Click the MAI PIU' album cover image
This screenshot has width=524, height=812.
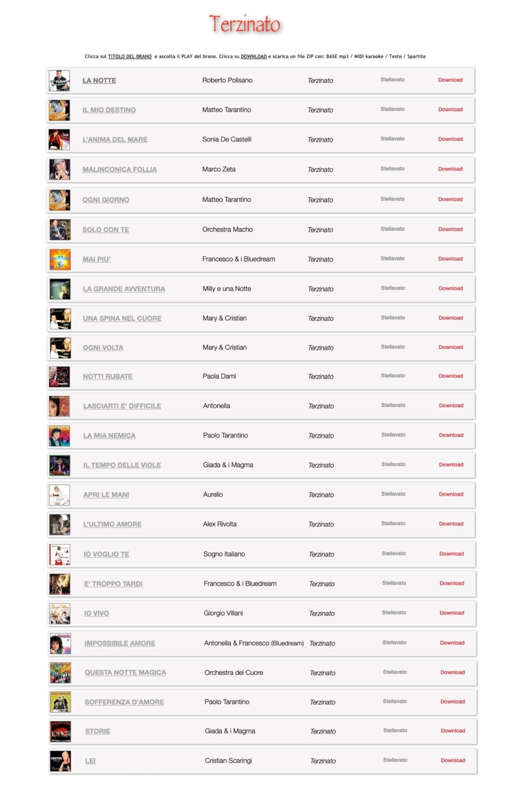(60, 259)
